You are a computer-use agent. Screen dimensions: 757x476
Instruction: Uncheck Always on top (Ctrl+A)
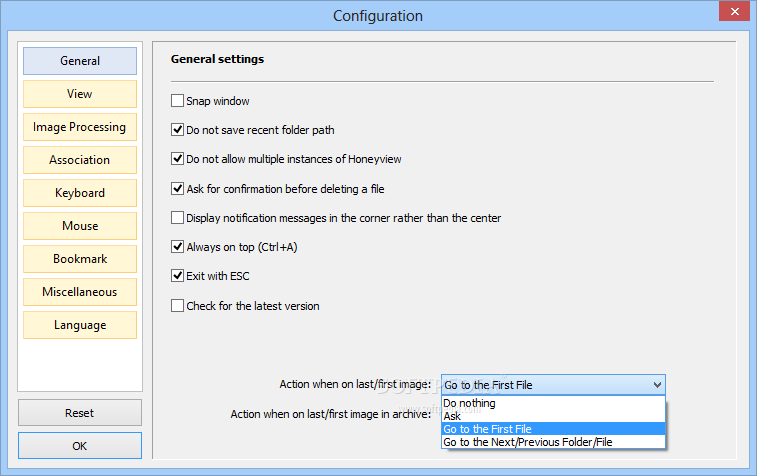177,247
